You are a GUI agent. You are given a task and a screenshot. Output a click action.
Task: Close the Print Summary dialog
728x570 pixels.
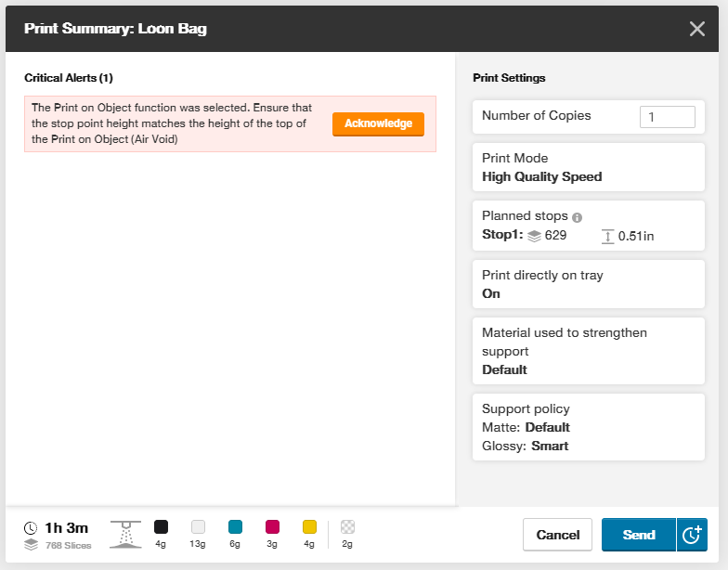[697, 29]
